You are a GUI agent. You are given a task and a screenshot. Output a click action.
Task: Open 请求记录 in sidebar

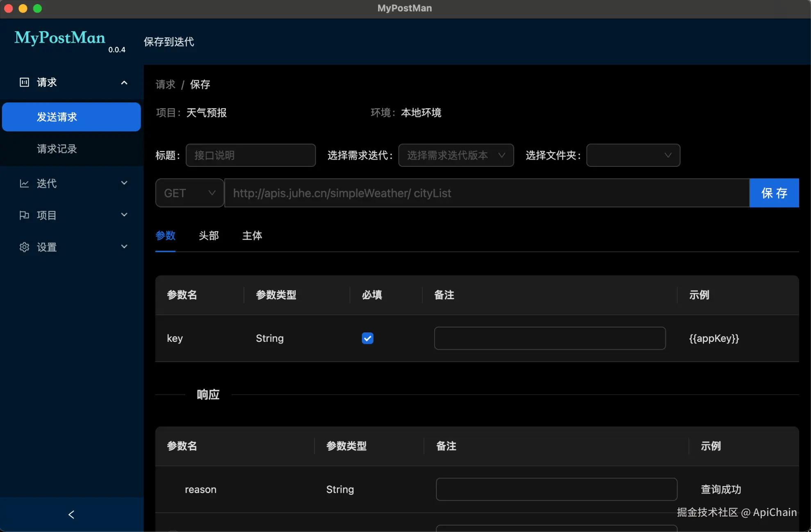57,149
